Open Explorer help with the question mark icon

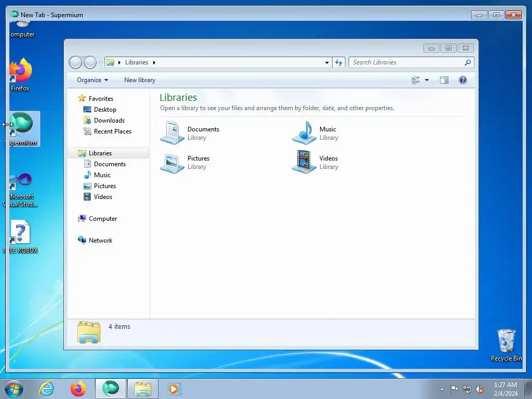point(463,80)
